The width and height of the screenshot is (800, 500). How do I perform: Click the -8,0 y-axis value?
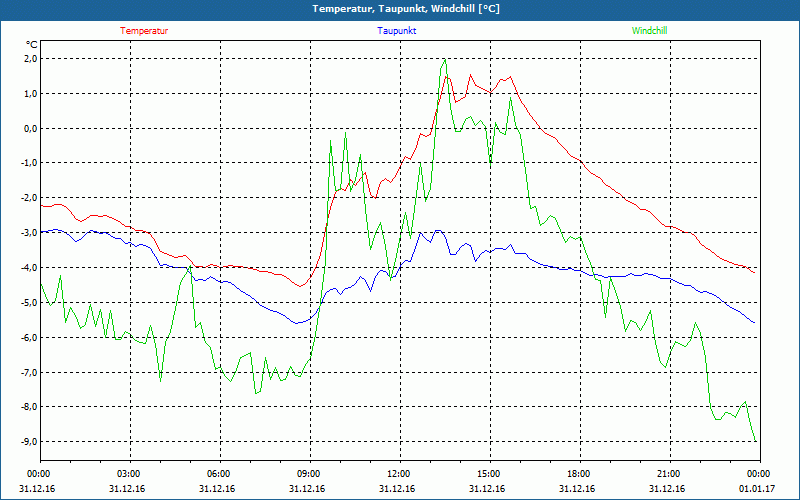click(x=29, y=407)
